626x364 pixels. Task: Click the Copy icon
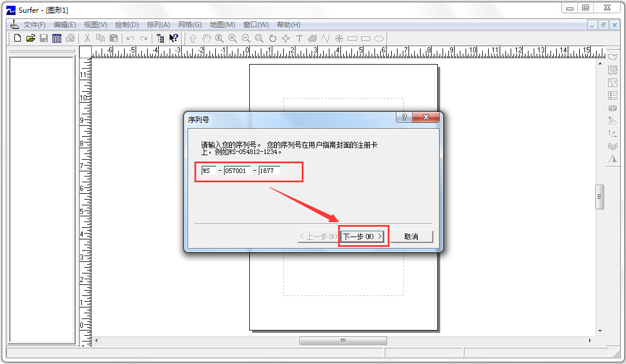point(100,38)
